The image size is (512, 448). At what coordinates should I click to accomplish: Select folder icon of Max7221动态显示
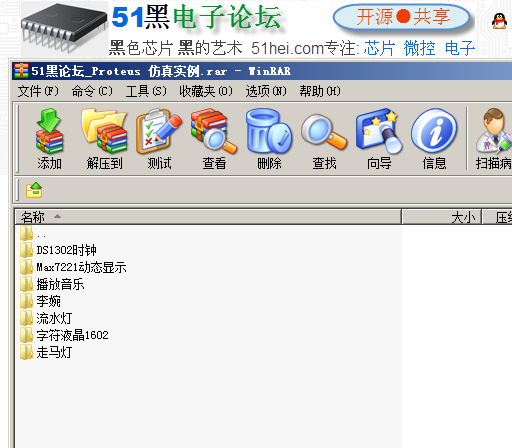[x=26, y=267]
